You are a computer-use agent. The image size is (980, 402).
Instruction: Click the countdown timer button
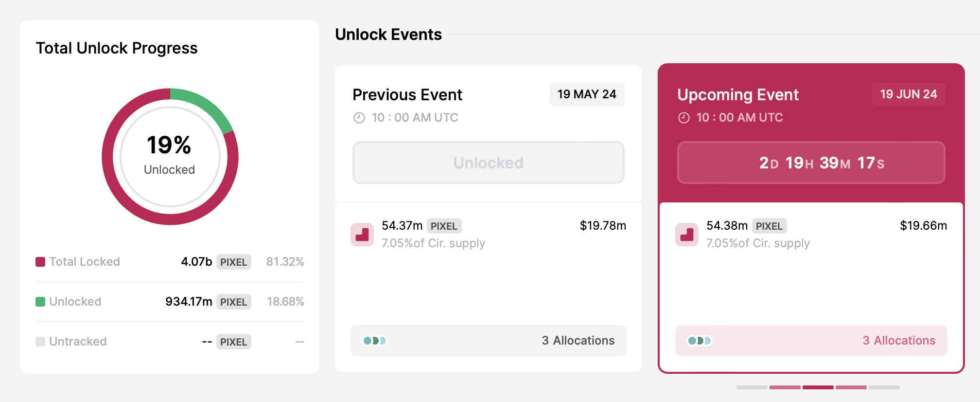tap(811, 163)
